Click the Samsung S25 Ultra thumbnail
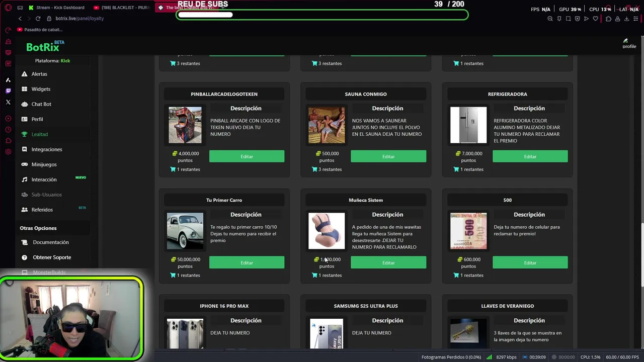Image resolution: width=644 pixels, height=362 pixels. click(327, 333)
